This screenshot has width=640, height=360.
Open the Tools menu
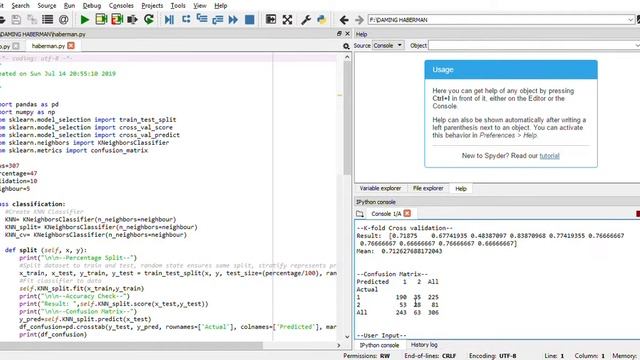pyautogui.click(x=178, y=6)
